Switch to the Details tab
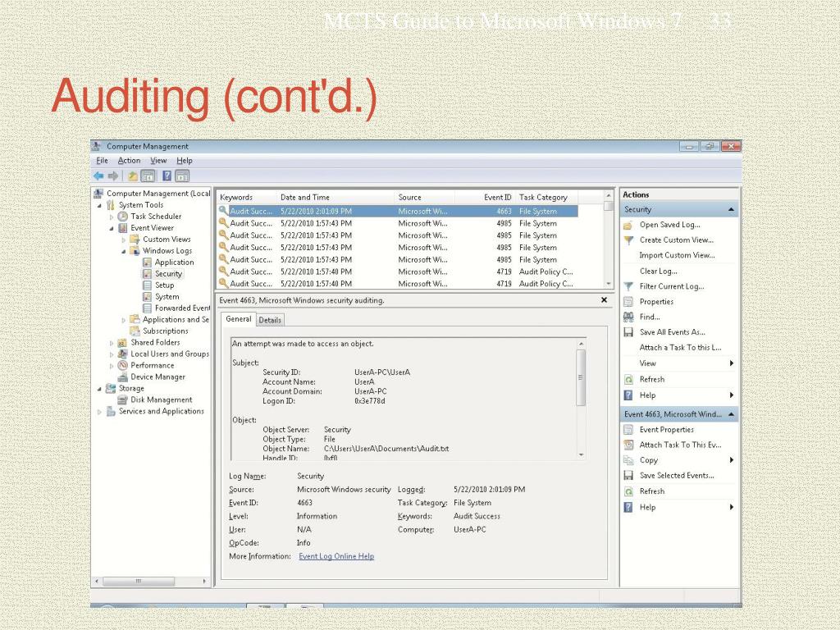 pyautogui.click(x=269, y=320)
